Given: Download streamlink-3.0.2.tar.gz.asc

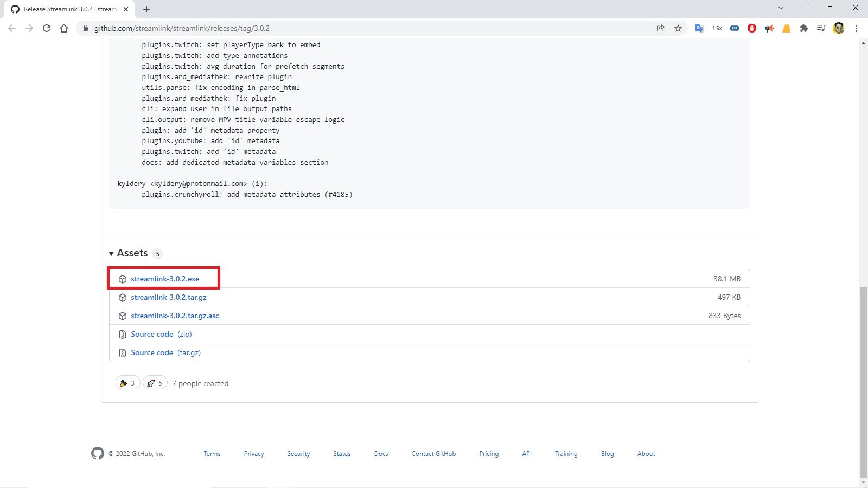Looking at the screenshot, I should [175, 316].
